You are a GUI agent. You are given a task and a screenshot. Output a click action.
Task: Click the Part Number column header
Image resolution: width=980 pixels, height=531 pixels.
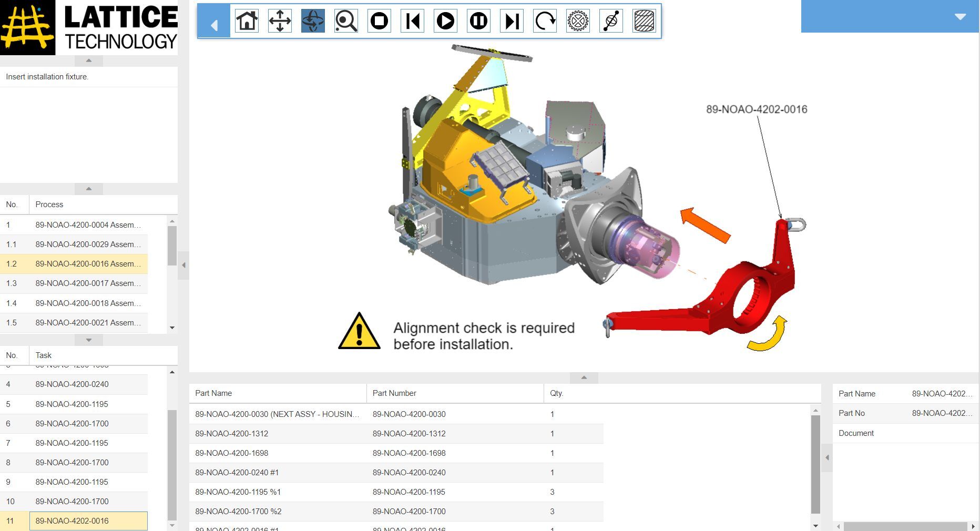click(x=394, y=393)
